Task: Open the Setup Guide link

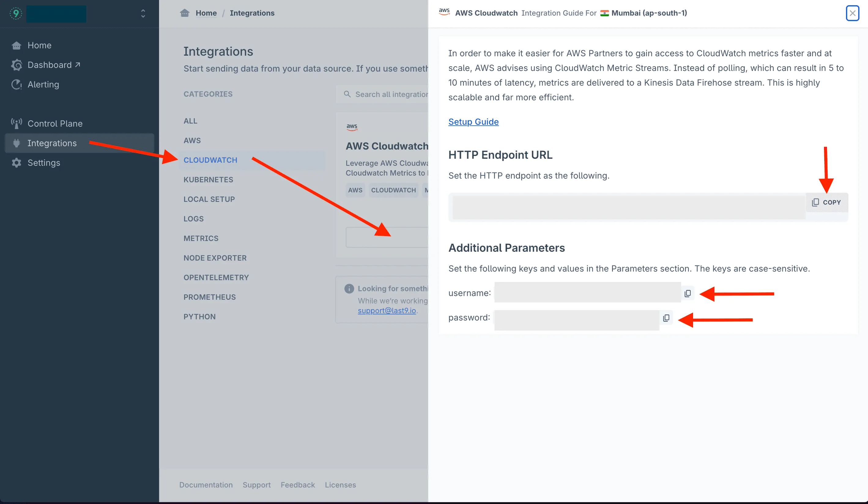Action: [x=473, y=122]
